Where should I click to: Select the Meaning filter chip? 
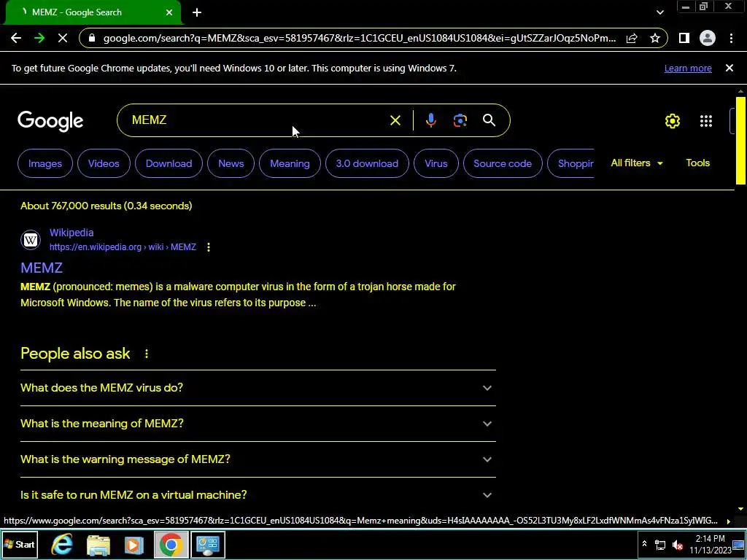(290, 163)
